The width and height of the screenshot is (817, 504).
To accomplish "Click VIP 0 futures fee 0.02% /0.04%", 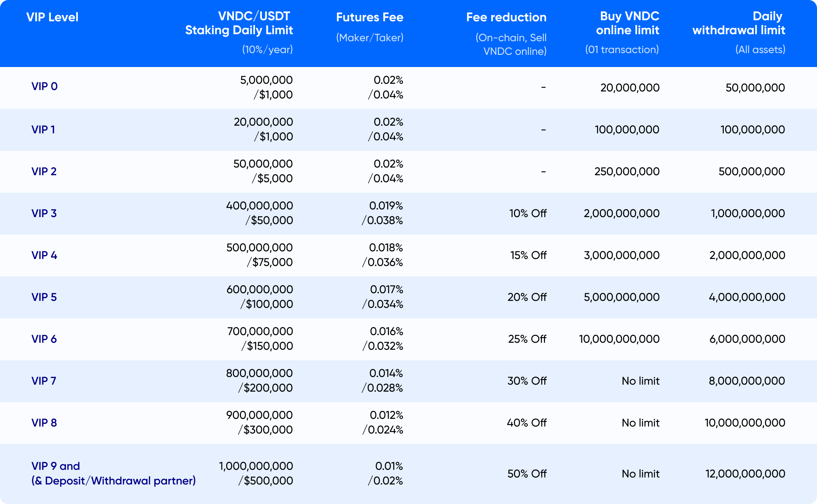I will 385,87.
